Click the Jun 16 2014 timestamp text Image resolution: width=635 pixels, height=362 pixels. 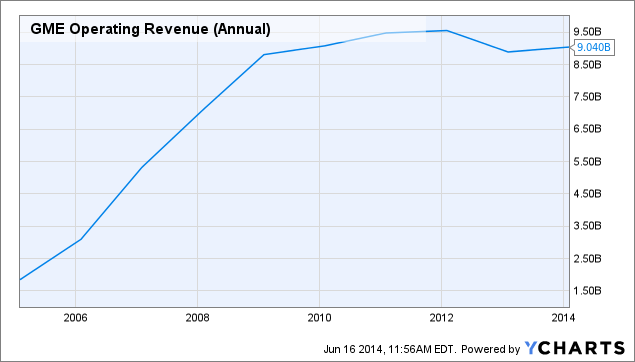(x=390, y=349)
